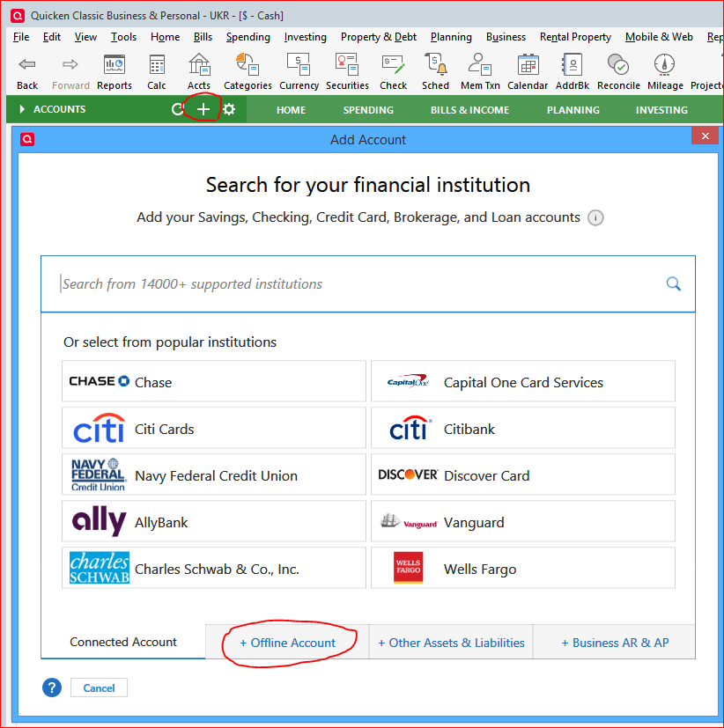
Task: Open the File menu
Action: tap(21, 37)
